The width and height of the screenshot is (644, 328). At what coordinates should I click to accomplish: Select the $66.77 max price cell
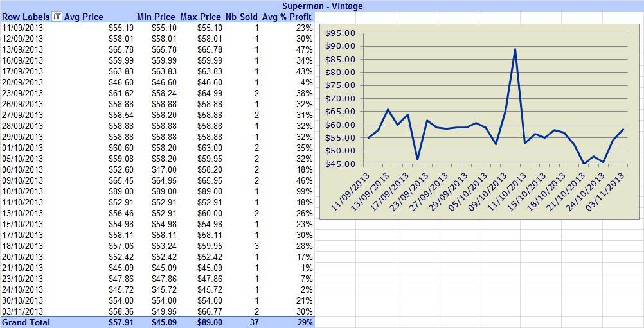(210, 311)
